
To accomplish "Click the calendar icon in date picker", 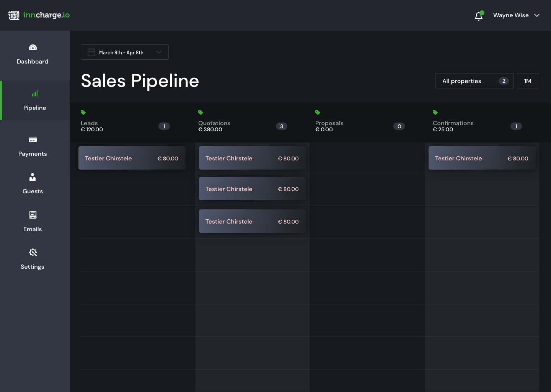I will pyautogui.click(x=91, y=52).
